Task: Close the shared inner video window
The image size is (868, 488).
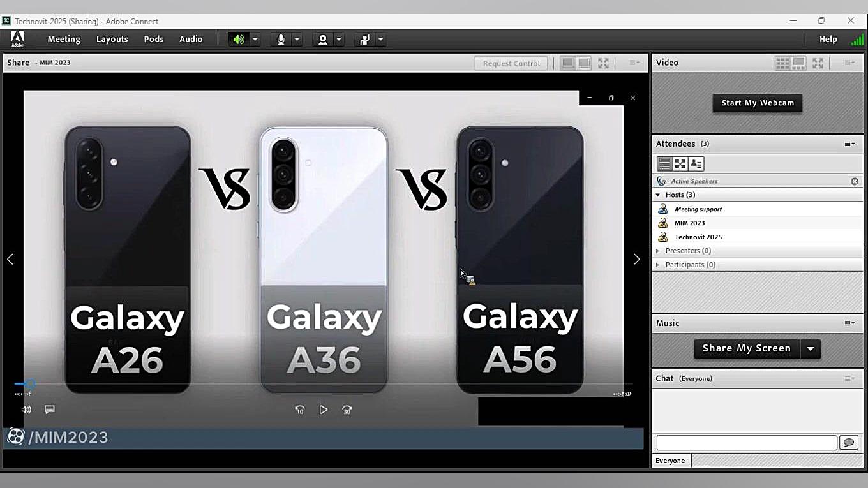Action: [x=632, y=98]
